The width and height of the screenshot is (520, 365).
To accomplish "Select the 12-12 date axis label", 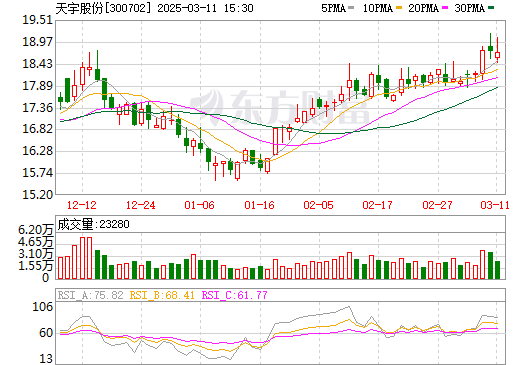I will (82, 205).
